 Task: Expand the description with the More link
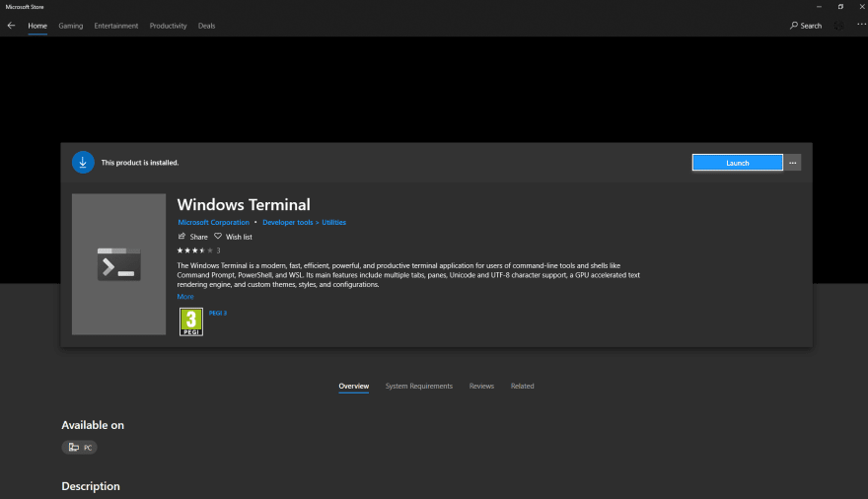point(185,297)
